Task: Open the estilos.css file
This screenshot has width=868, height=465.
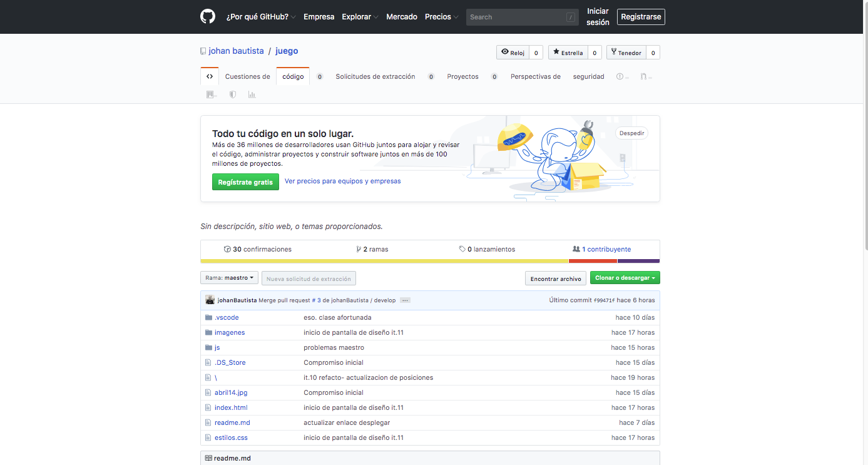Action: click(231, 437)
